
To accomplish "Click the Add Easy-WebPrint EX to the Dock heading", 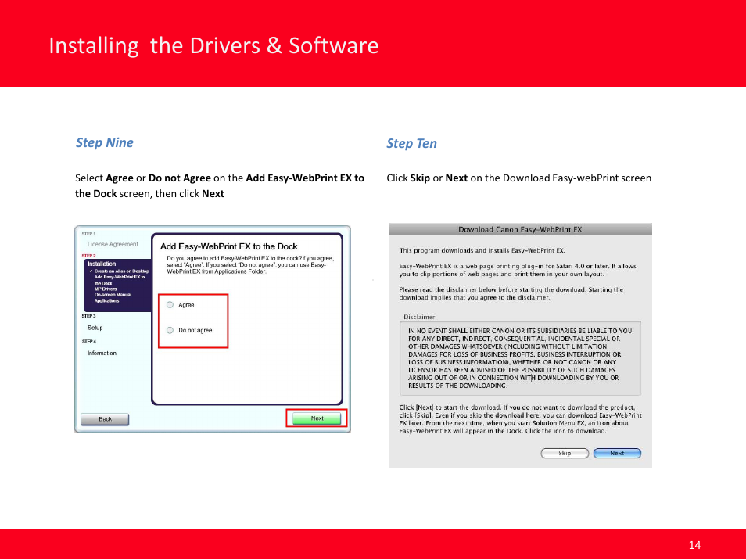I will click(x=229, y=246).
